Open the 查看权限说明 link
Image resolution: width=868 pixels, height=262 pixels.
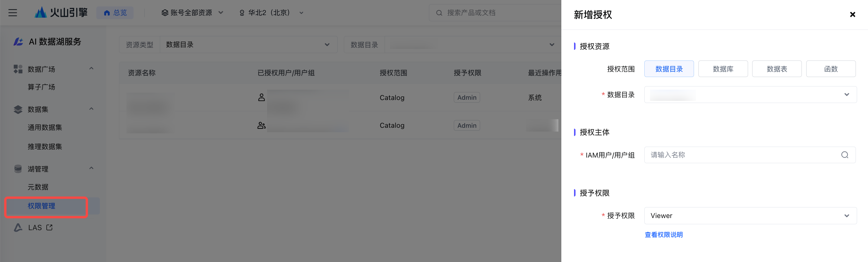pyautogui.click(x=664, y=235)
